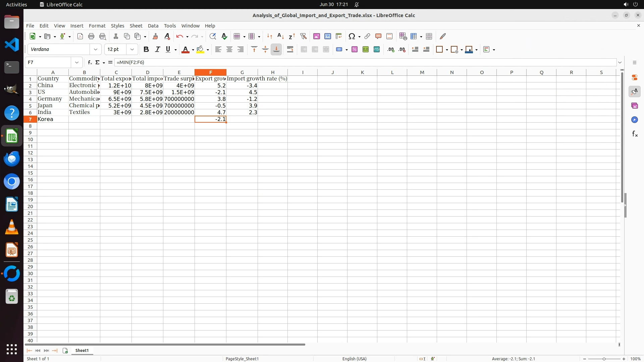
Task: Click the Sort Ascending toolbar icon
Action: (281, 36)
